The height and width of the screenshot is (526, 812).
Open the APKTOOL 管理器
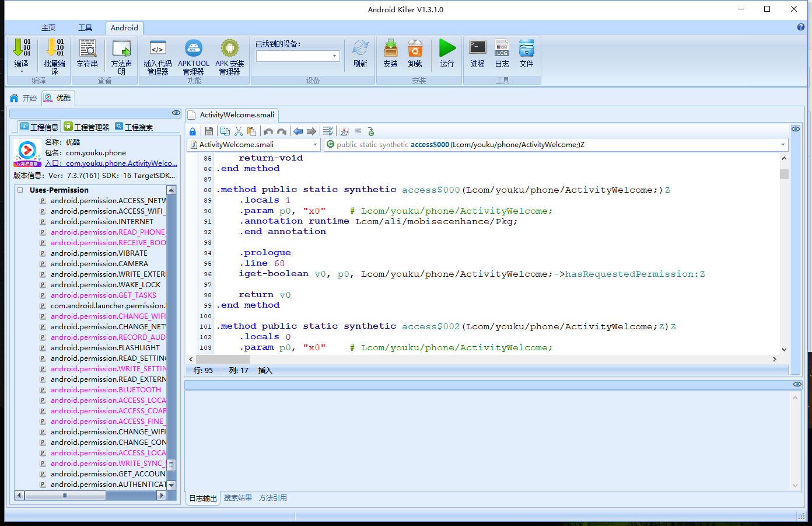(x=194, y=48)
